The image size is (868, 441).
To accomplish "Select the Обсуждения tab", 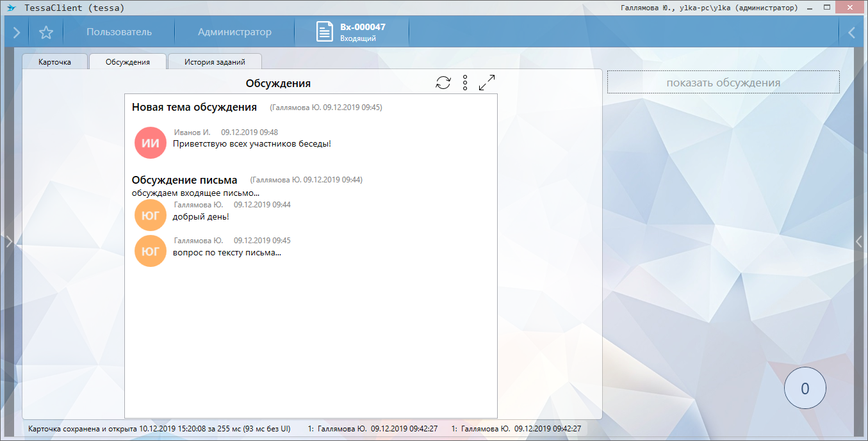I will coord(127,62).
